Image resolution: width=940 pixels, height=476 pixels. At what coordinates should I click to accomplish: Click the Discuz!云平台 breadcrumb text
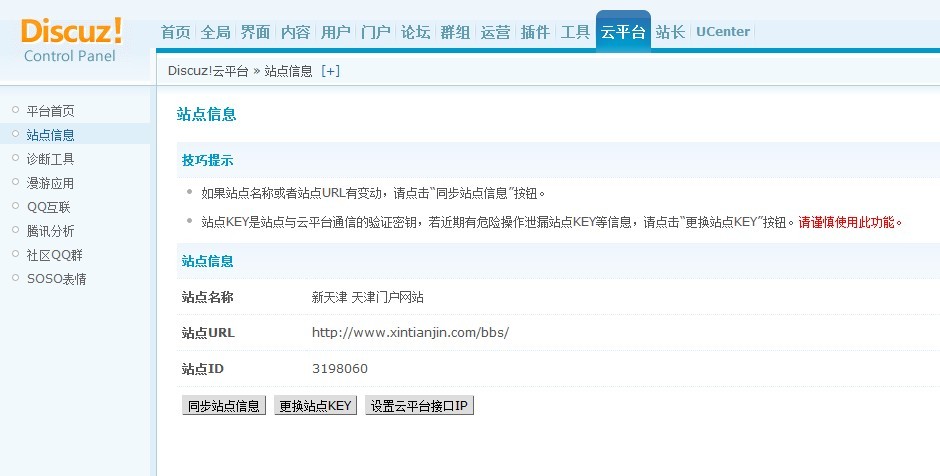pyautogui.click(x=208, y=71)
